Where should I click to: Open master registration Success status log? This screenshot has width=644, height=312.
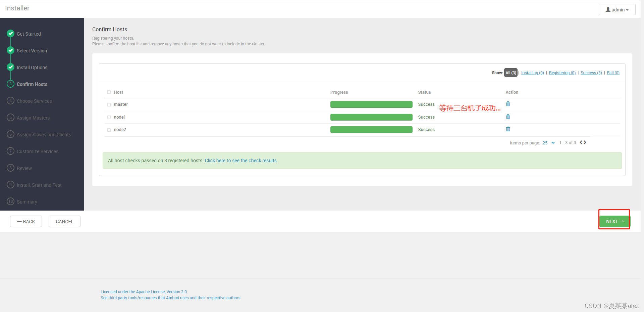[426, 104]
